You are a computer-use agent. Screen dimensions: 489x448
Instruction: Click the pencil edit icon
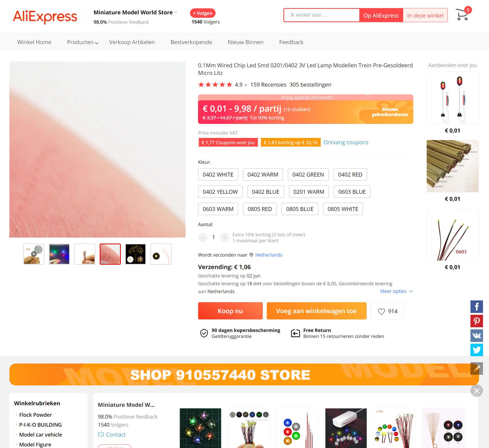[x=476, y=368]
